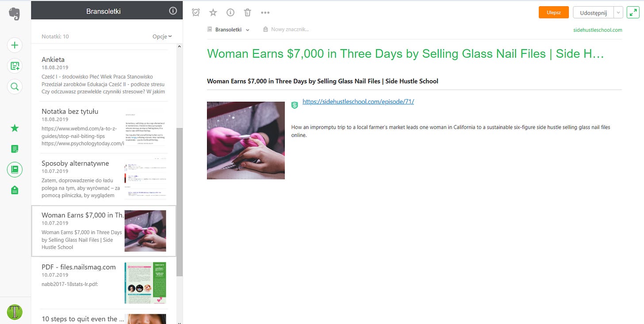Open Tags icon in sidebar
644x324 pixels.
coord(15,190)
